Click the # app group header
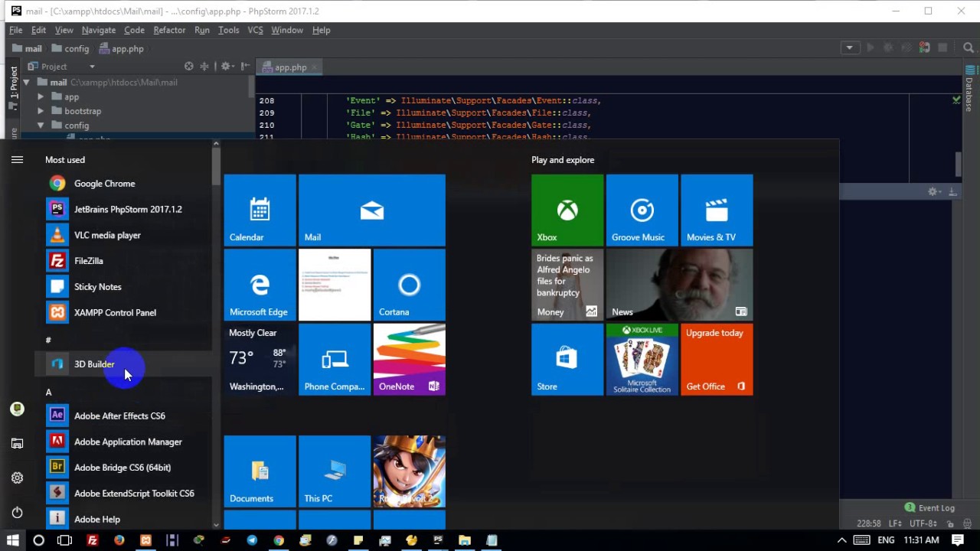This screenshot has width=980, height=551. point(48,340)
